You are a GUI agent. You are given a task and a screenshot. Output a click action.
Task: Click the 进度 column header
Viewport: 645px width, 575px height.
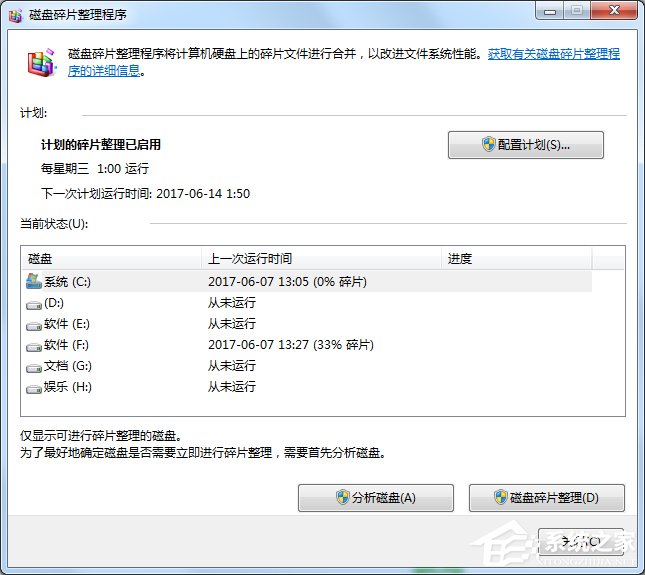pos(515,259)
